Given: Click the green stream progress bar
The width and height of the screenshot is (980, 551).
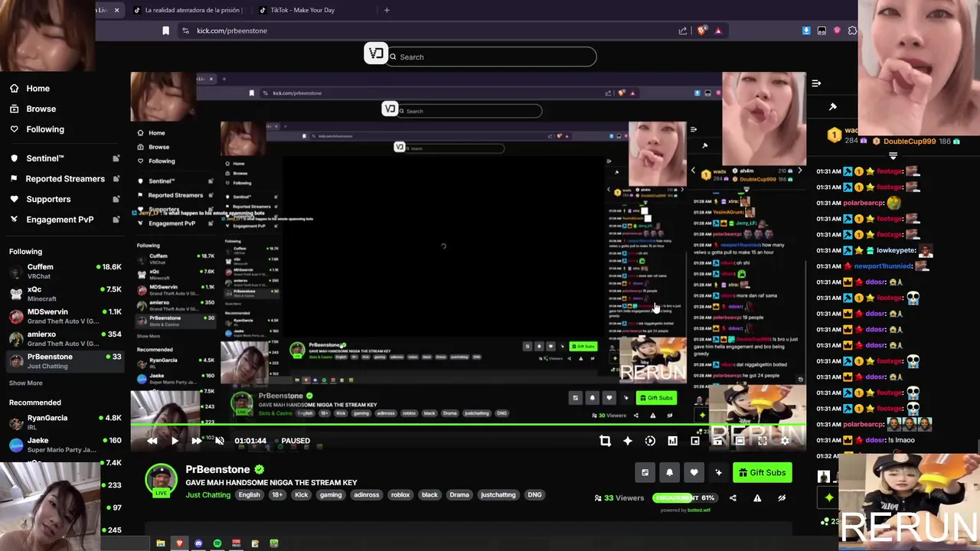Looking at the screenshot, I should tap(467, 425).
